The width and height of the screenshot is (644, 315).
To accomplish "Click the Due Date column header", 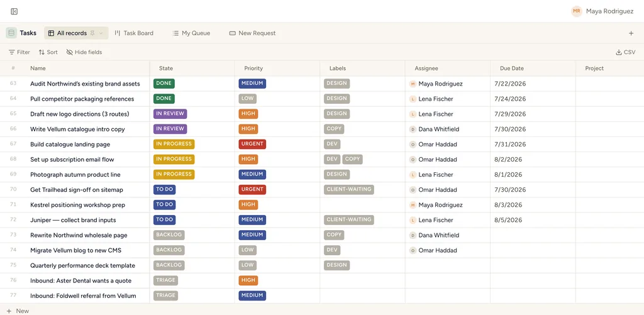I will click(512, 68).
